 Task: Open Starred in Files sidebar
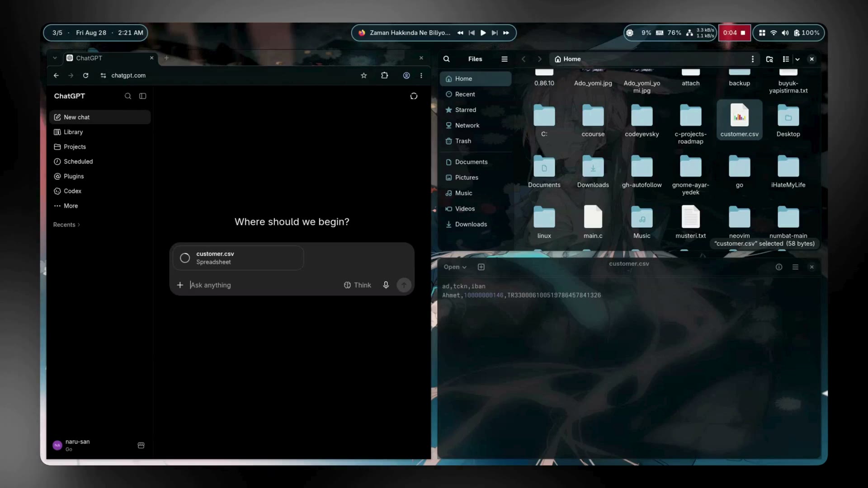[476, 110]
